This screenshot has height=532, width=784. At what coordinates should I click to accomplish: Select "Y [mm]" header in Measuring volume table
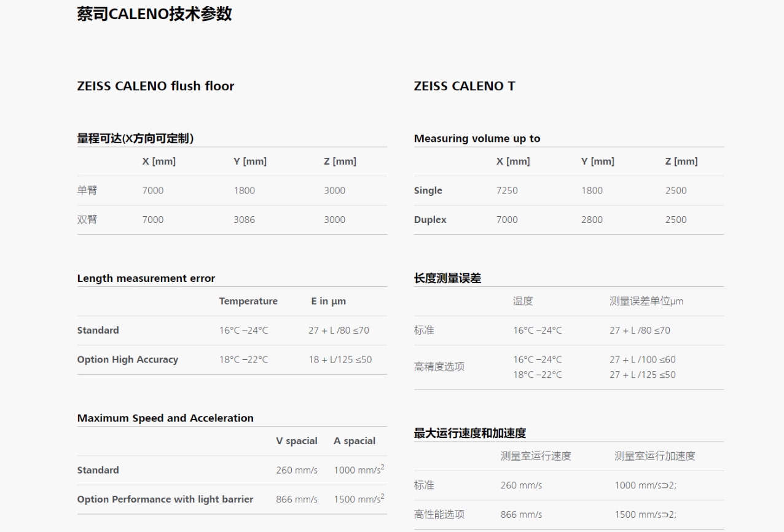(598, 162)
